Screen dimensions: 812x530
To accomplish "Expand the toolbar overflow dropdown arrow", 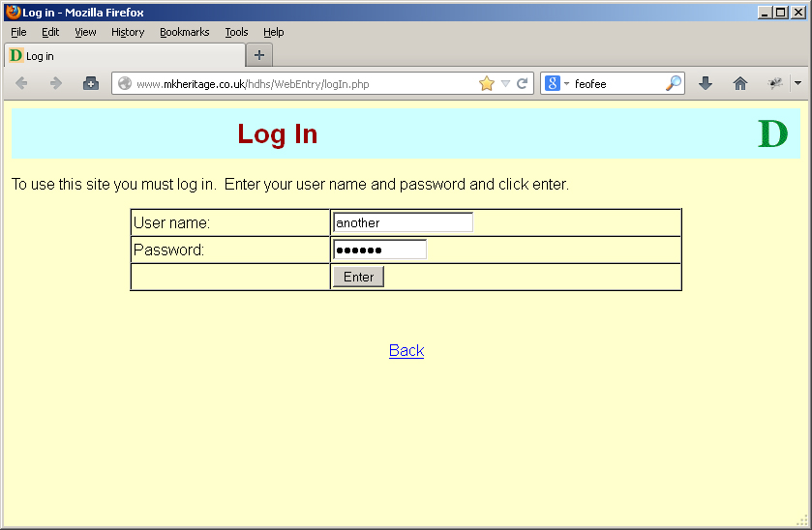I will click(798, 84).
